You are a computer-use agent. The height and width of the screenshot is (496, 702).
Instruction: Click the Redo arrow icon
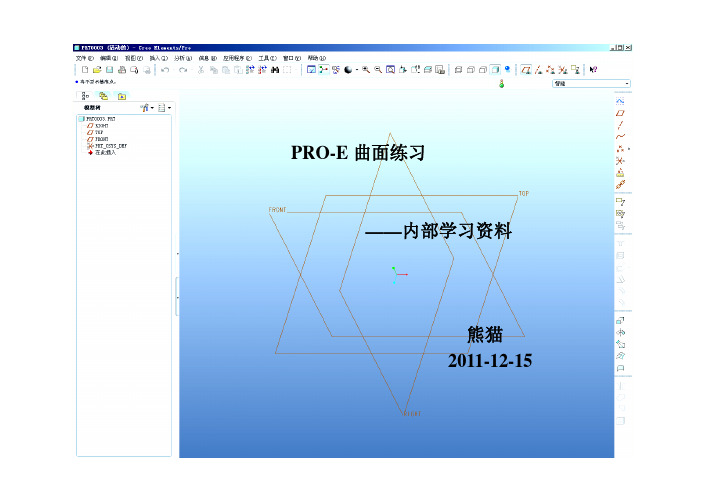pos(183,70)
